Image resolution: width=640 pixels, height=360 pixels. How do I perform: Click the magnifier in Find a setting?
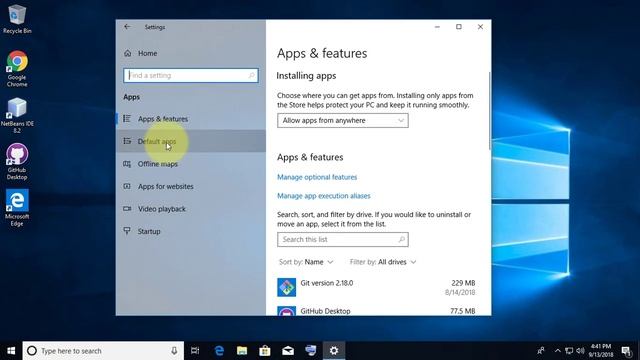251,76
